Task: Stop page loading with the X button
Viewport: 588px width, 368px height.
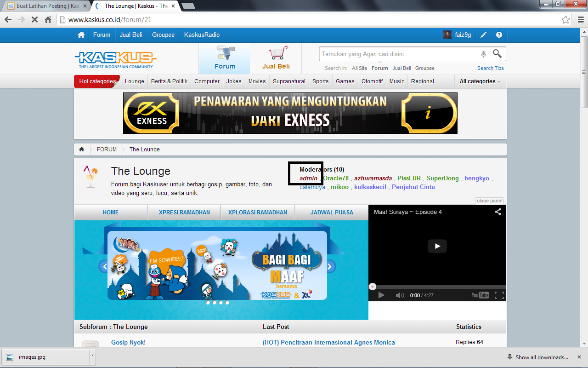Action: point(34,20)
